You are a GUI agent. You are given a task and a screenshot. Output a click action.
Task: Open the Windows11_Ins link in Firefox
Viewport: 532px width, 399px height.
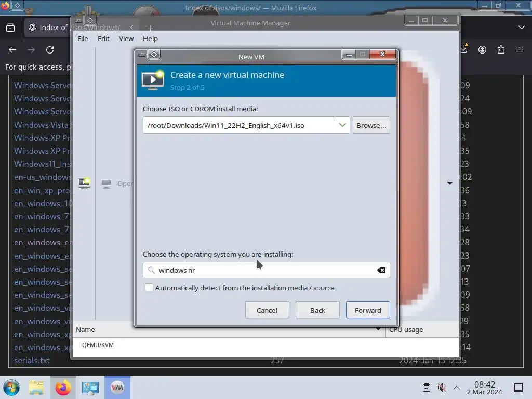coord(43,164)
